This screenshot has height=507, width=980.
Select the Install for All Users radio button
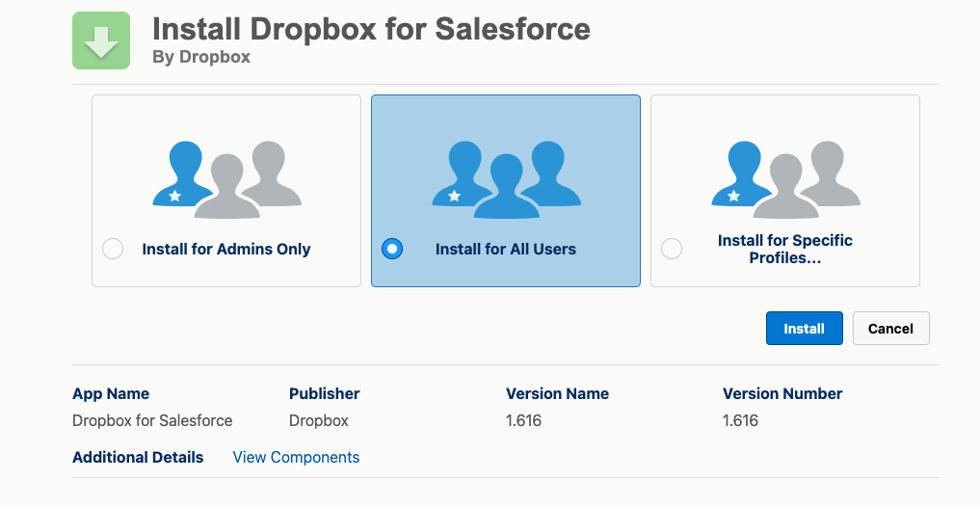point(392,249)
